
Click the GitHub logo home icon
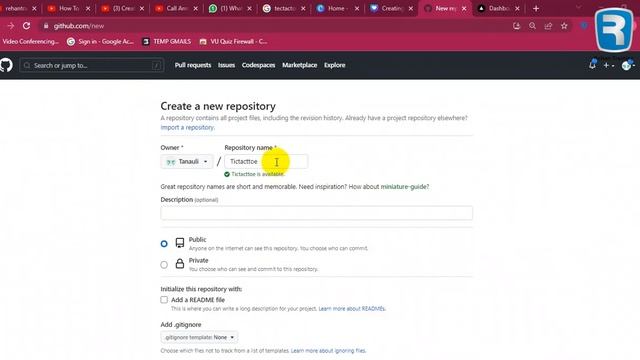pos(6,65)
